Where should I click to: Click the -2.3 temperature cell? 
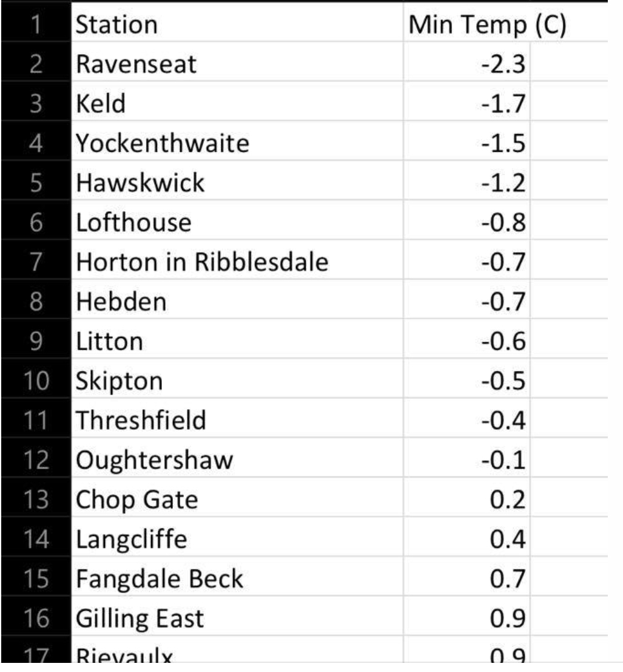tap(467, 64)
